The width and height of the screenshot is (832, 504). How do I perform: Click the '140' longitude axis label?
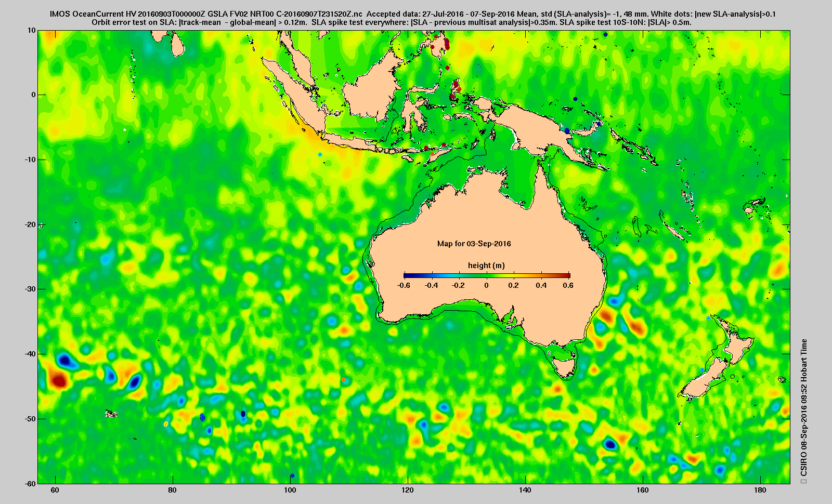point(525,490)
